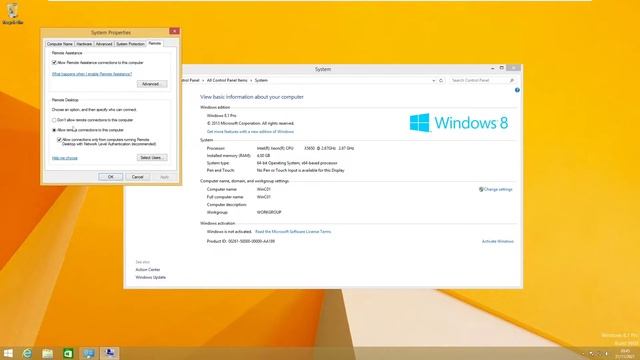640x360 pixels.
Task: Toggle Allow Remote Assistance connections checkbox
Action: point(54,62)
